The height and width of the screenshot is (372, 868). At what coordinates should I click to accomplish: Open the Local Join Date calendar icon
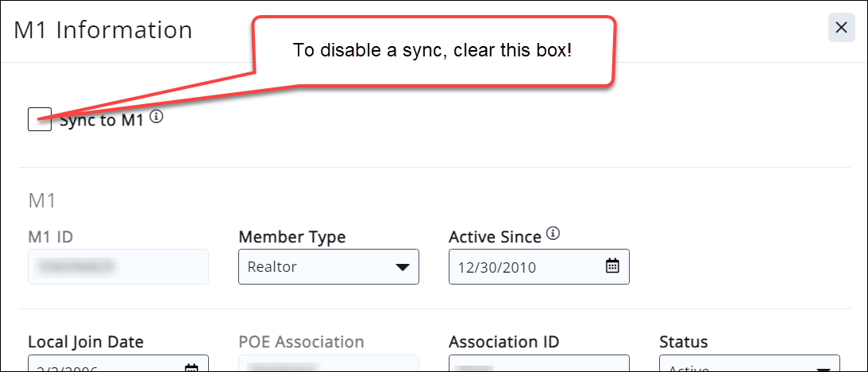tap(191, 367)
